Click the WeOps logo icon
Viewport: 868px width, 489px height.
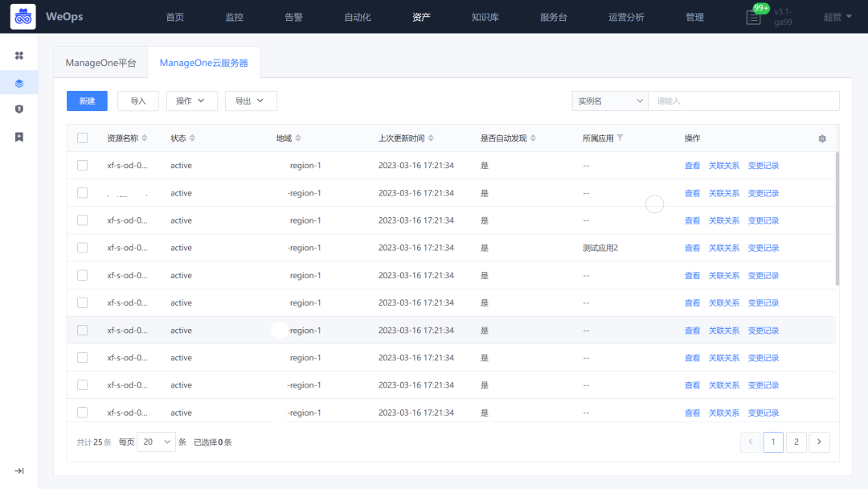[23, 16]
